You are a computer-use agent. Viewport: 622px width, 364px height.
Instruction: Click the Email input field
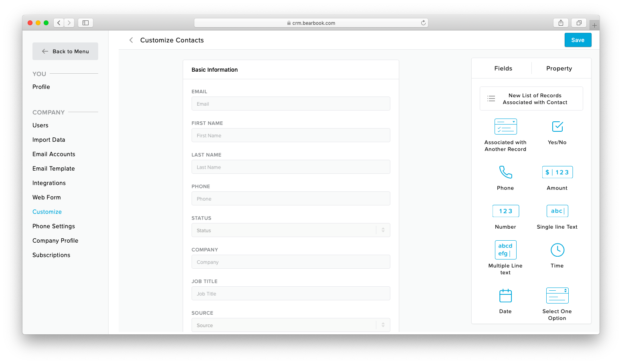point(291,104)
